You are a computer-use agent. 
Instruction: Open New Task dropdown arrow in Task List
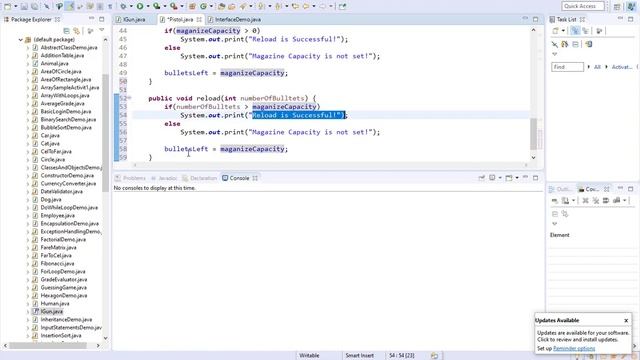pyautogui.click(x=563, y=31)
